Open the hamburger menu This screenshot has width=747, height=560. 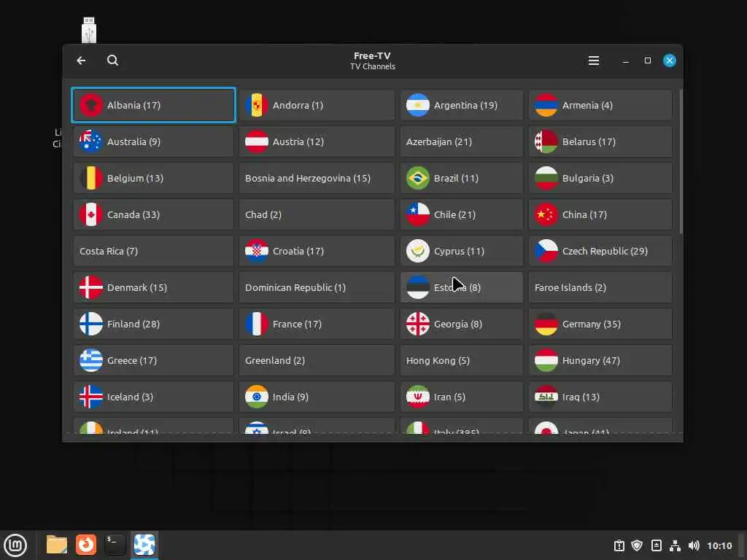pyautogui.click(x=594, y=61)
